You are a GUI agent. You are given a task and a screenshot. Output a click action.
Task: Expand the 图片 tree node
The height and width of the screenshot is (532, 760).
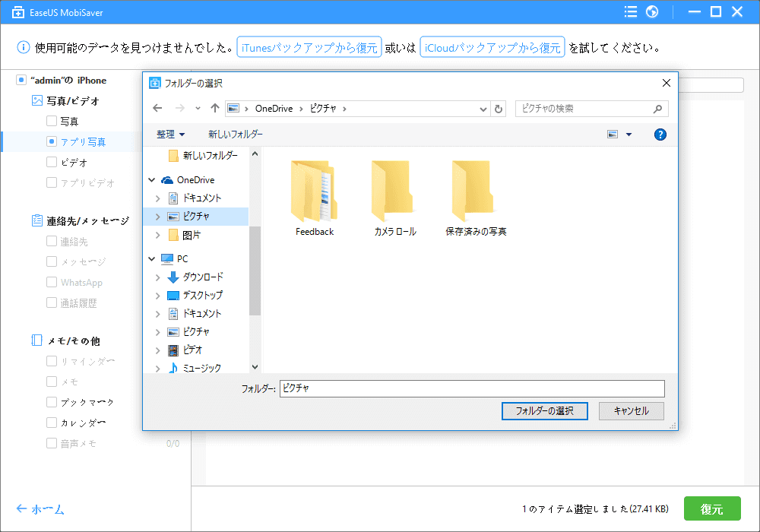(157, 235)
